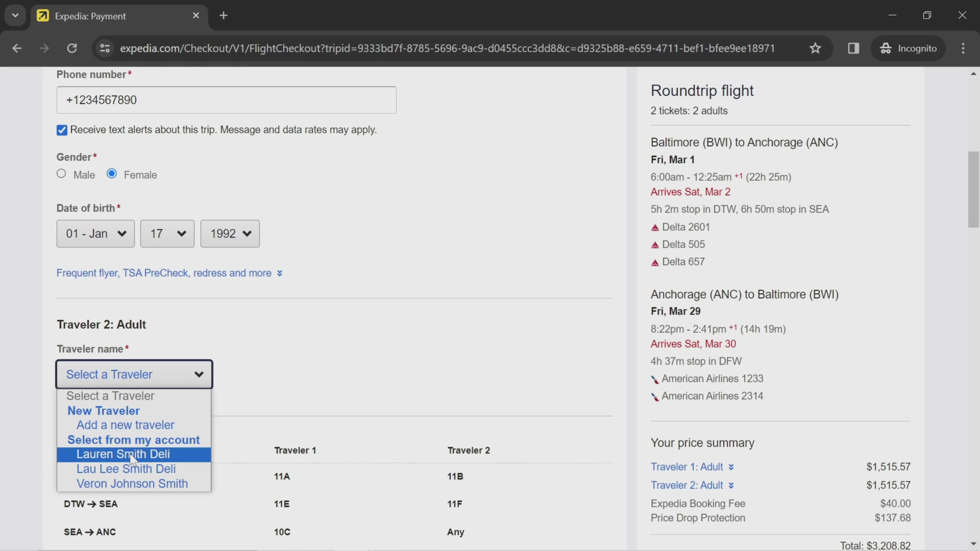
Task: Expand Traveler 1: Adult price chevron
Action: (731, 467)
